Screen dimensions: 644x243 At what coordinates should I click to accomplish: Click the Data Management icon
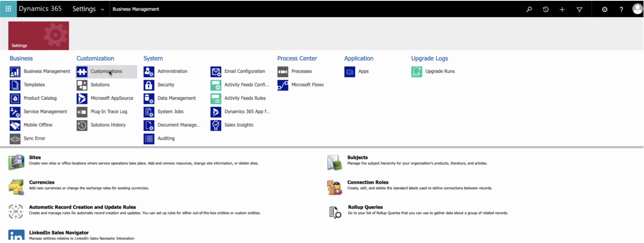point(149,98)
